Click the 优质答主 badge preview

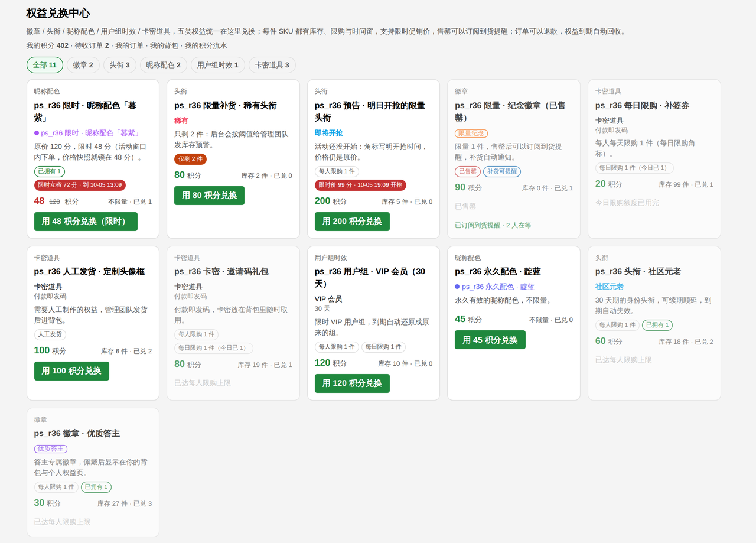[x=51, y=449]
